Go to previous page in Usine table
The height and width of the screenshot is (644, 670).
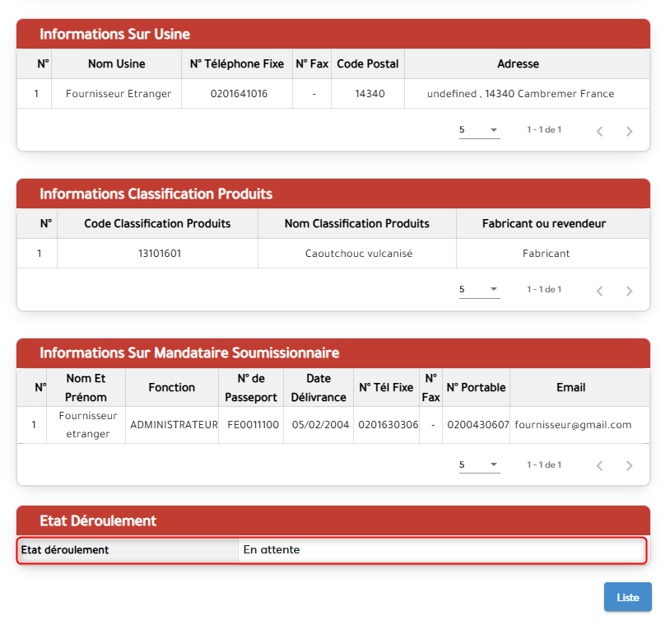click(599, 131)
